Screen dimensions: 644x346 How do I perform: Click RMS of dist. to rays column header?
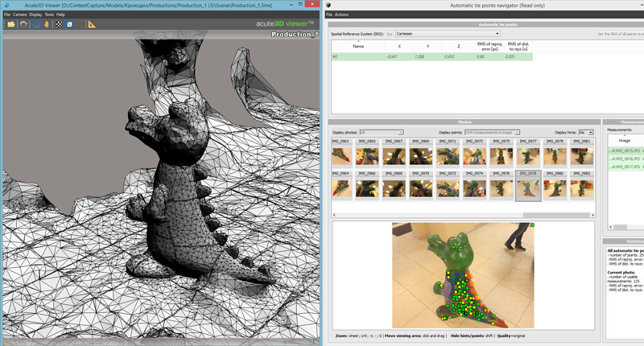[x=518, y=47]
